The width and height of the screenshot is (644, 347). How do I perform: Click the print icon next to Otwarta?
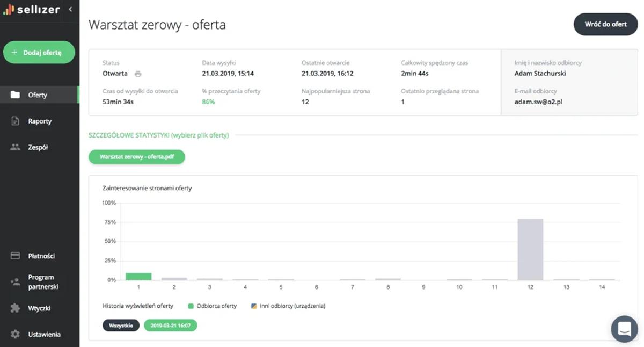[138, 74]
